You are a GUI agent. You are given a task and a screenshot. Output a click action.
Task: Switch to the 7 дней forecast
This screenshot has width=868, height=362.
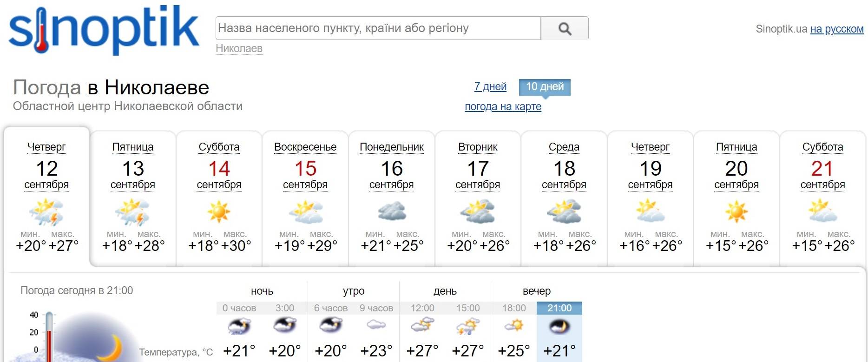(490, 87)
